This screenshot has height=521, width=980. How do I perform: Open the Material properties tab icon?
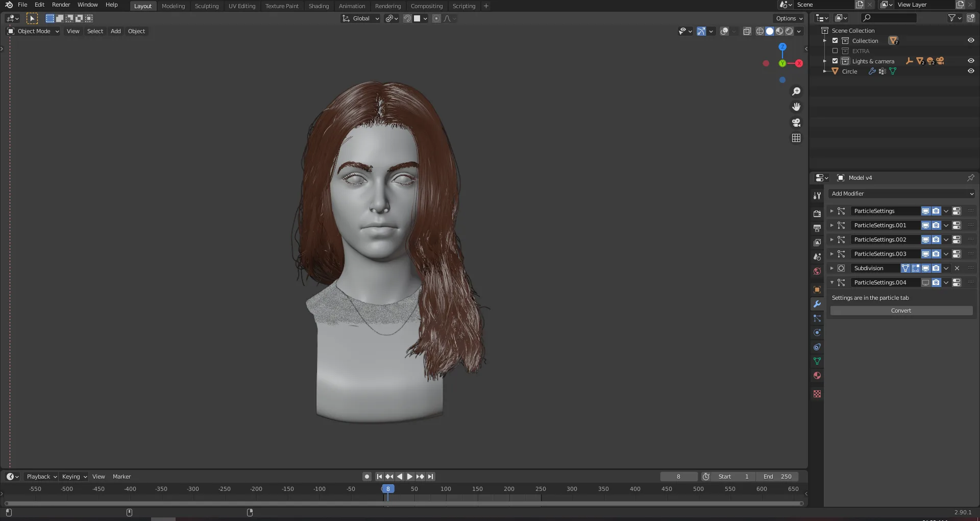(817, 375)
